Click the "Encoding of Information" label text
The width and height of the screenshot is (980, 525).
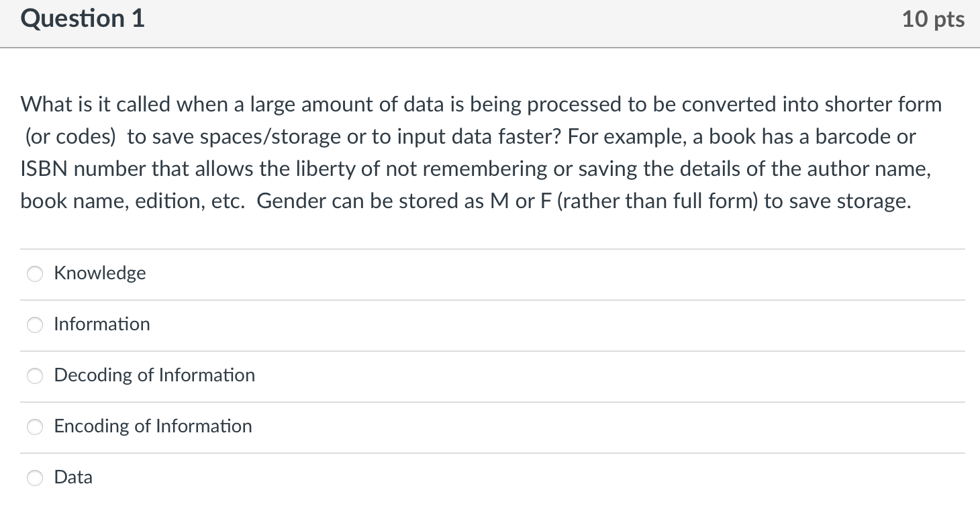153,426
